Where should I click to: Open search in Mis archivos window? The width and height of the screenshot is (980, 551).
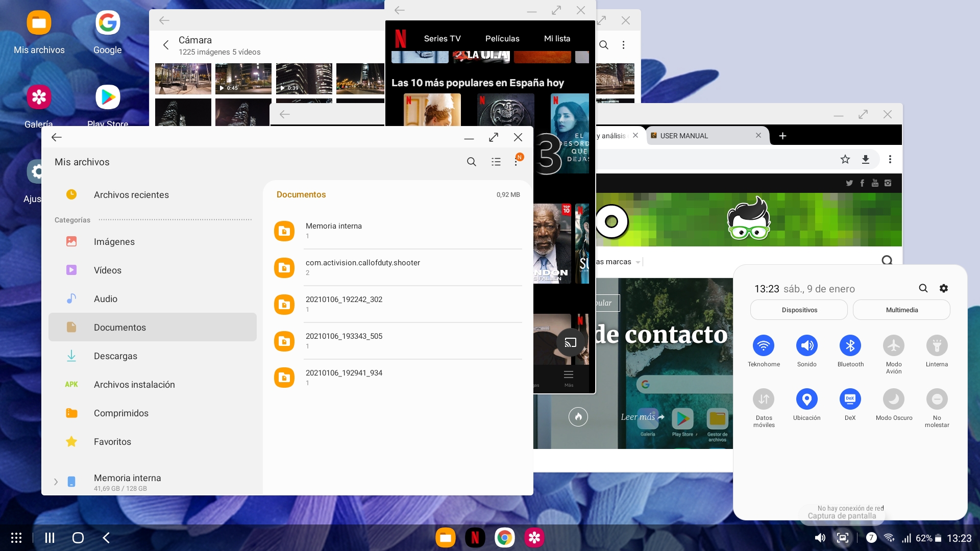click(471, 162)
